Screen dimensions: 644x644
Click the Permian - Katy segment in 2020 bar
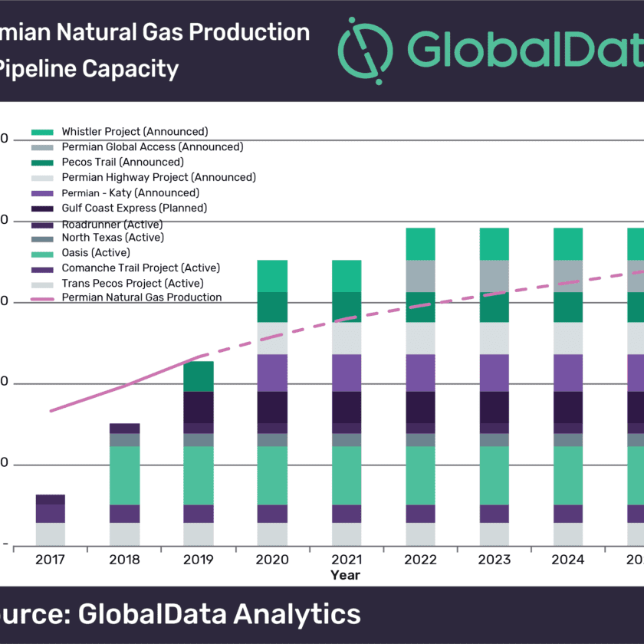(x=272, y=373)
